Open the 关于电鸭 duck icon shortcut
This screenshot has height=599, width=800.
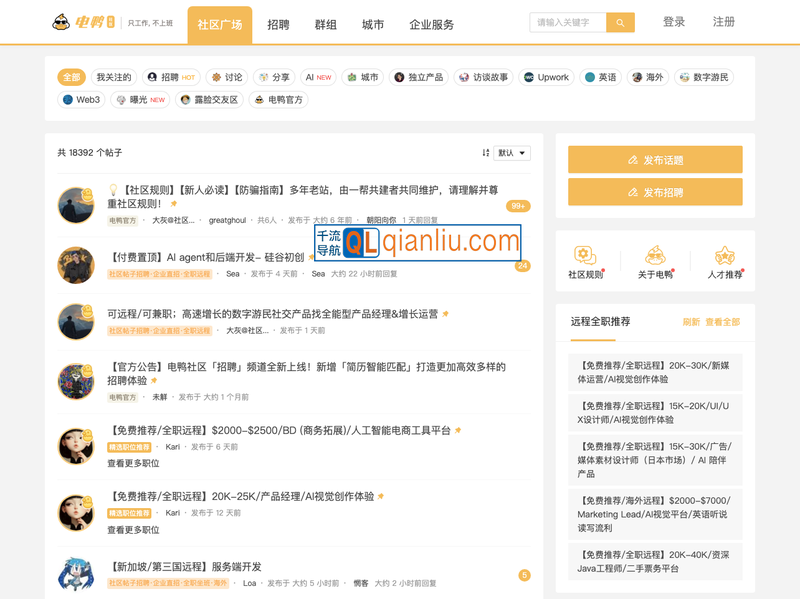click(655, 256)
